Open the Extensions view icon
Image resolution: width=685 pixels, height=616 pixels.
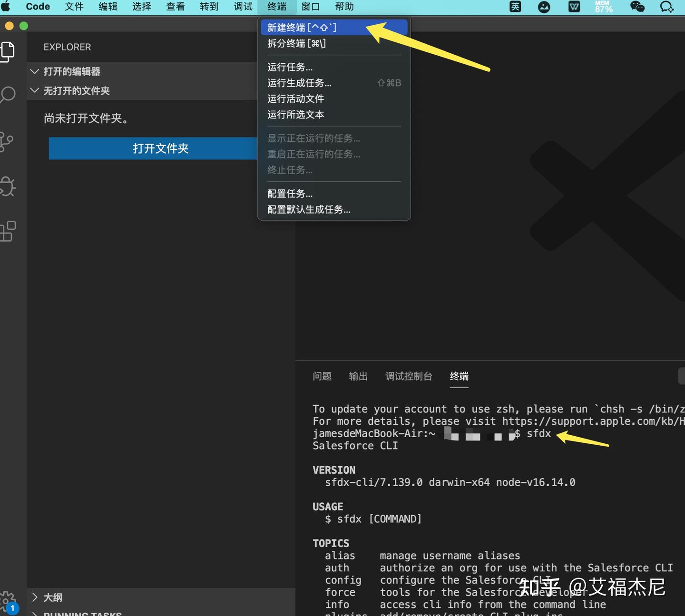8,231
